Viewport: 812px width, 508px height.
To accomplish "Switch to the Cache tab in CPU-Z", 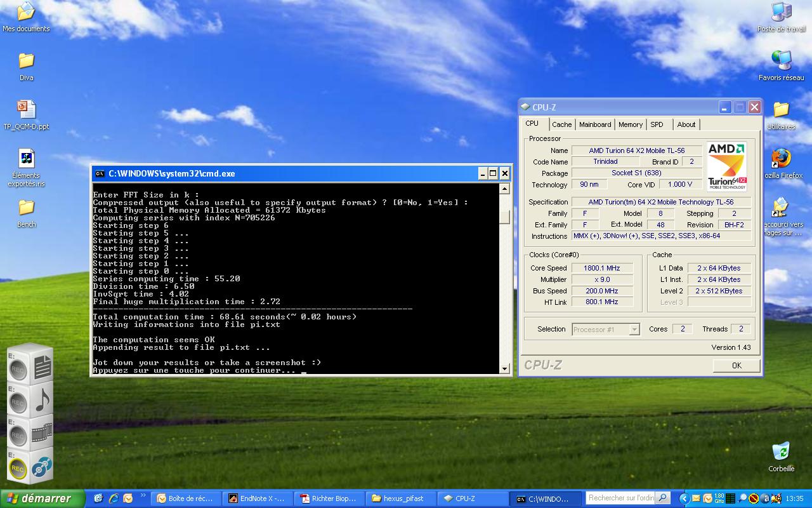I will [561, 124].
